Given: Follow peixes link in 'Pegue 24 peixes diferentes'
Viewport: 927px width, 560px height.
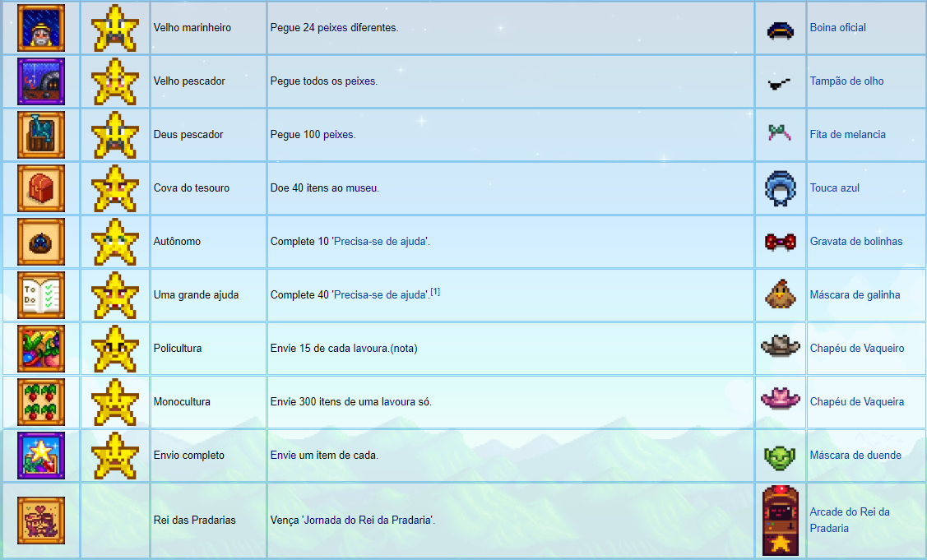Looking at the screenshot, I should pos(332,28).
